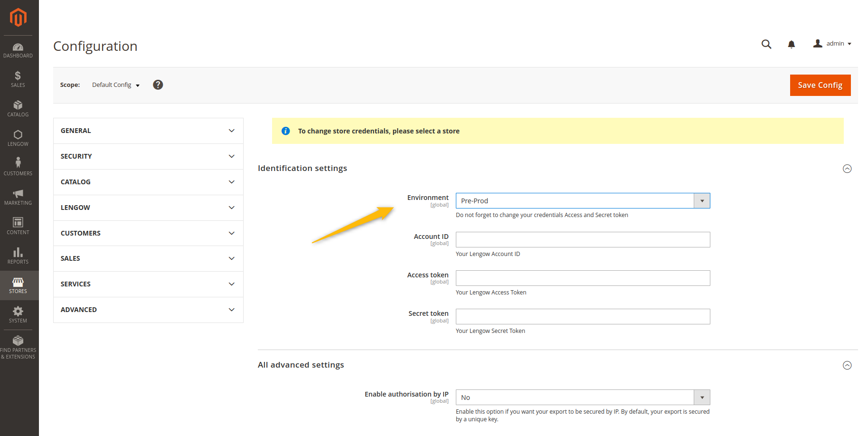Open the Reports bar chart menu

pyautogui.click(x=18, y=256)
